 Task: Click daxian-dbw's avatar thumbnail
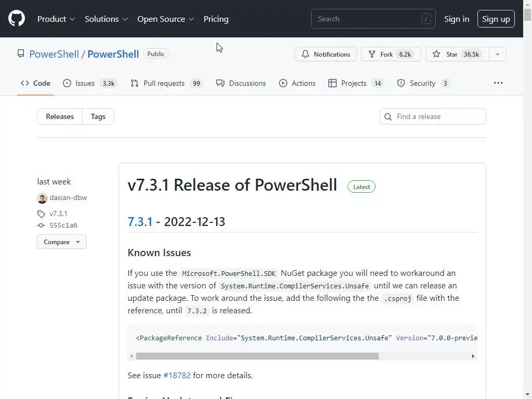[x=42, y=198]
